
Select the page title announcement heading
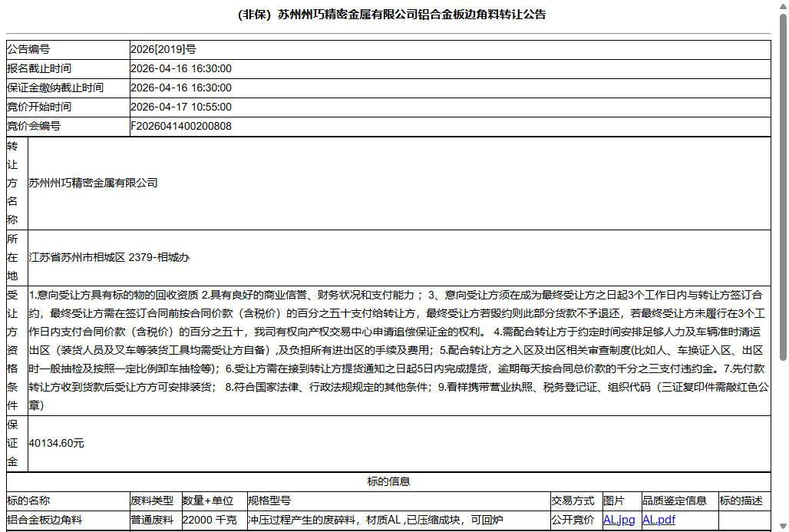coord(392,15)
